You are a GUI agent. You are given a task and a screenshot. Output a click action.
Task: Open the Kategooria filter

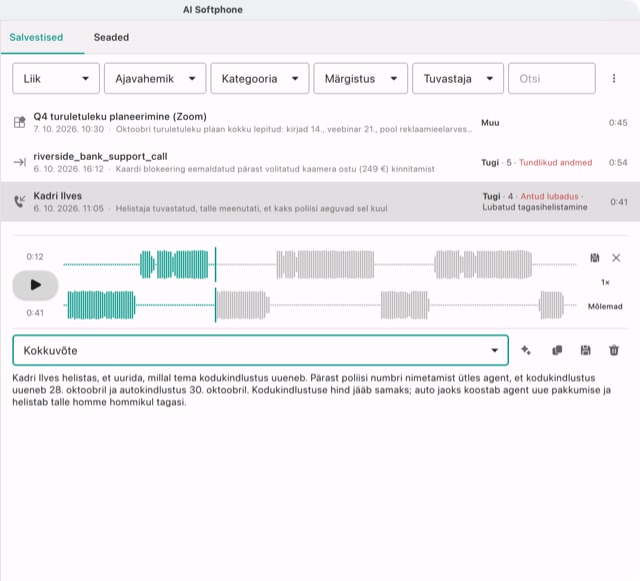point(260,78)
